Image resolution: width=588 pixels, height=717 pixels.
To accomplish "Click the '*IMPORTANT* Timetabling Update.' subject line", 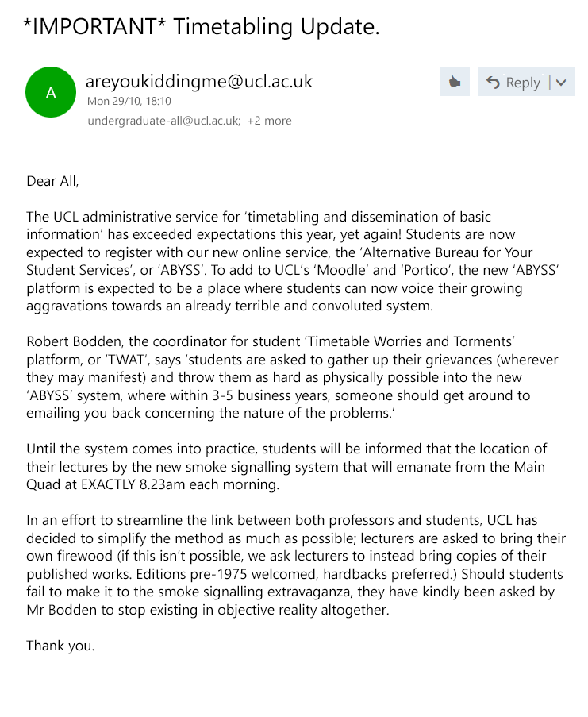I will pos(202,27).
